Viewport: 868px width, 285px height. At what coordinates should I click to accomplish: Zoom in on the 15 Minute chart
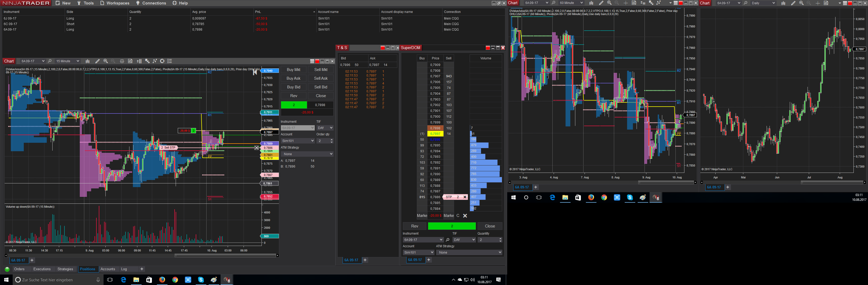click(105, 61)
